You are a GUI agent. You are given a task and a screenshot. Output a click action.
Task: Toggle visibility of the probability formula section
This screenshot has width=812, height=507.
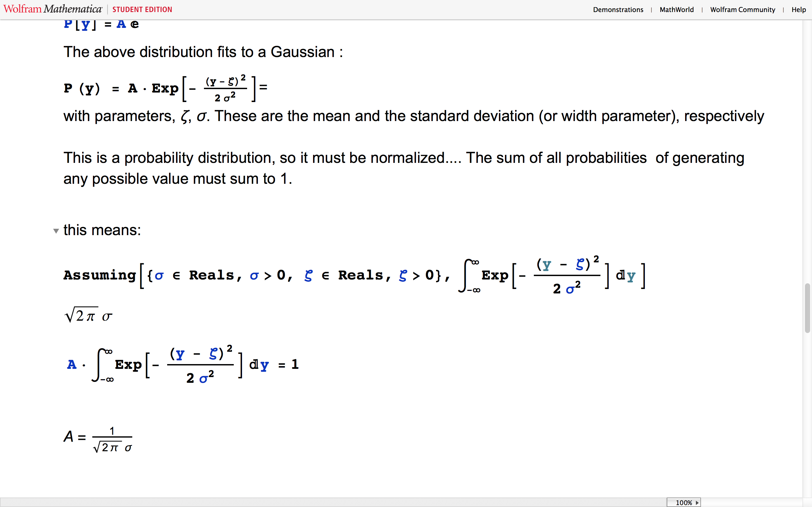coord(55,229)
